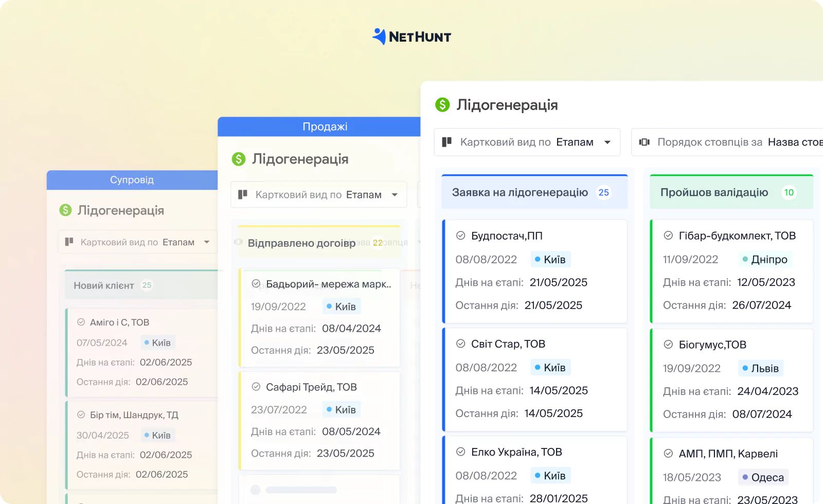The width and height of the screenshot is (823, 504).
Task: Click Дніпро tag on Гібар-будкомлект card
Action: tap(765, 259)
